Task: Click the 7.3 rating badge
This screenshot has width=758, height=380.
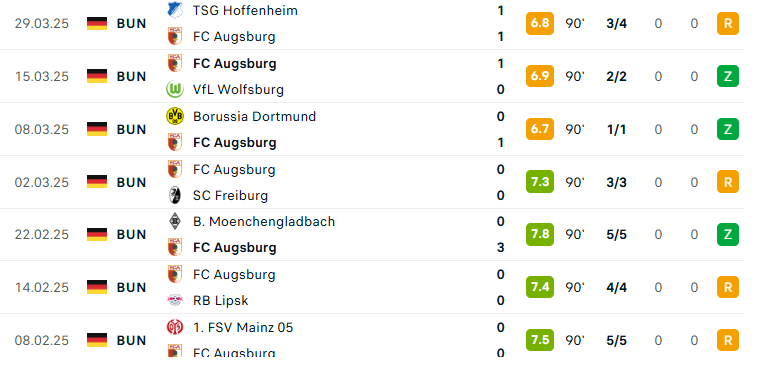Action: (x=539, y=182)
